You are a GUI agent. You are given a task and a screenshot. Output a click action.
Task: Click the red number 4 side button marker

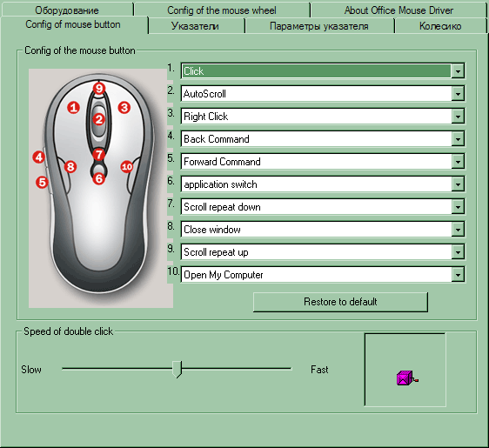(x=39, y=157)
